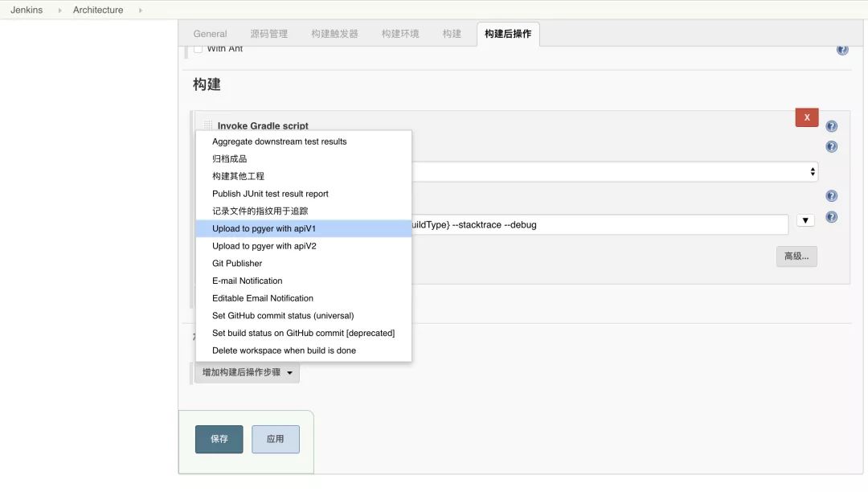Screen dimensions: 868x492
Task: Choose Aggregate downstream test results
Action: coord(303,141)
